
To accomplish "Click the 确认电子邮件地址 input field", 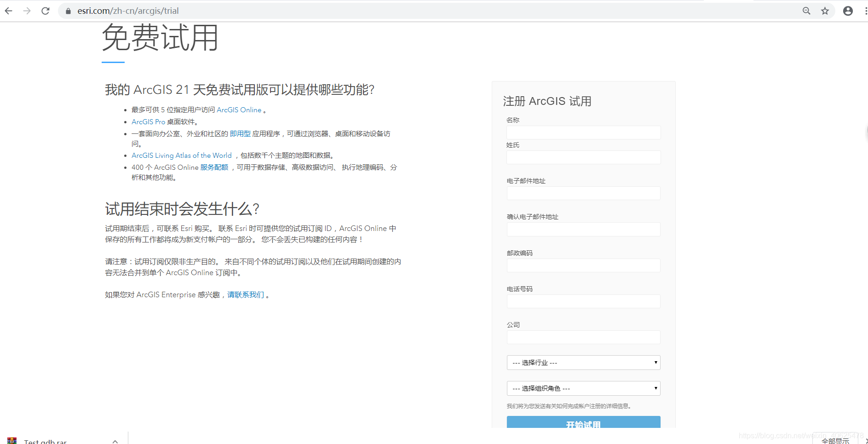I will (x=583, y=229).
